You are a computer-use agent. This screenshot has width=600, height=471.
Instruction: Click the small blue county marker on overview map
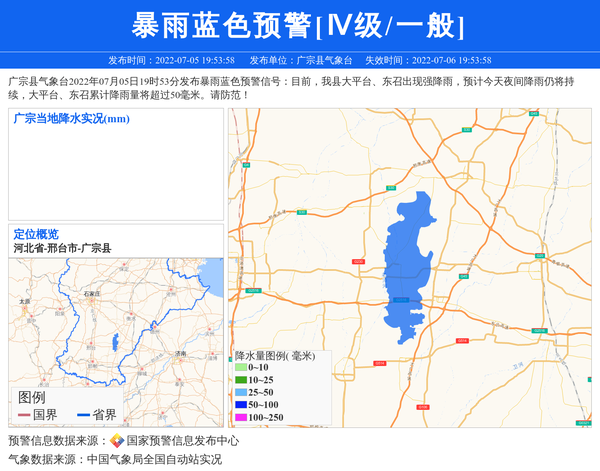click(116, 343)
